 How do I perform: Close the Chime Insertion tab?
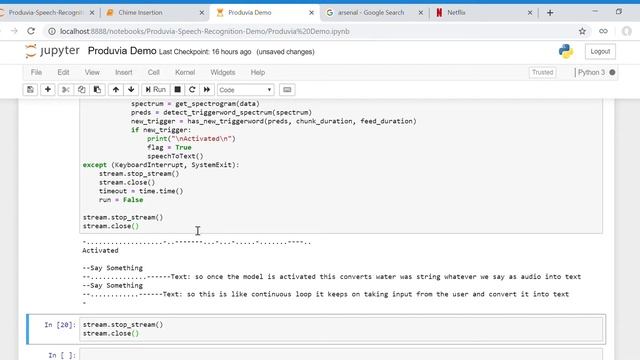(x=202, y=13)
